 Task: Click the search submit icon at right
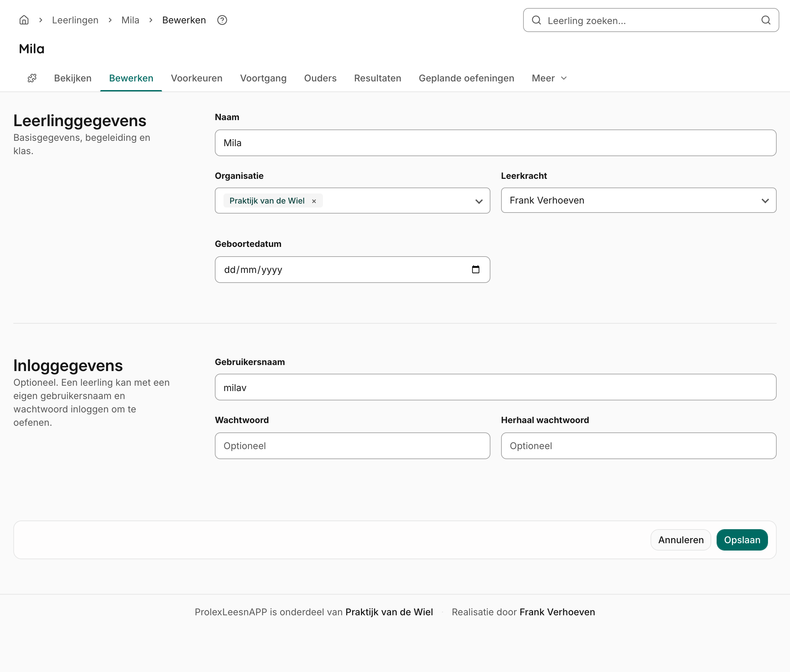tap(766, 20)
